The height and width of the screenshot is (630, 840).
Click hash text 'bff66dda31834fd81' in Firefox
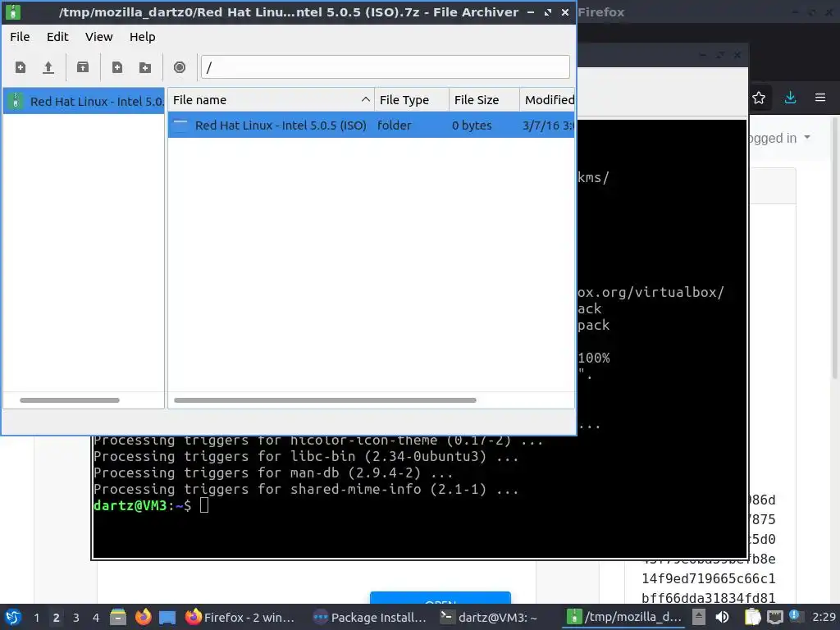point(708,598)
